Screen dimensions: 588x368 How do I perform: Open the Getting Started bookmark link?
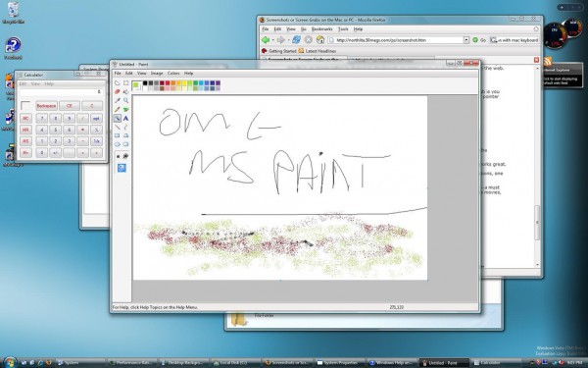tap(279, 51)
